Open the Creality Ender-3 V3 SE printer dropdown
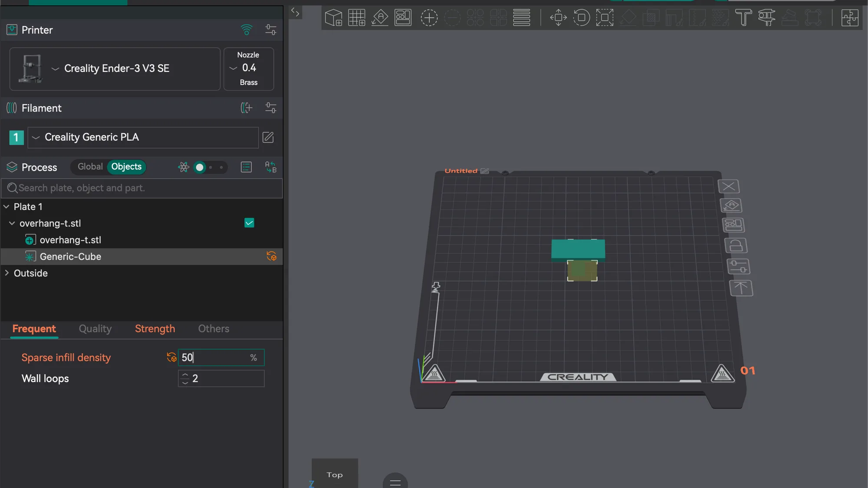The image size is (868, 488). pyautogui.click(x=115, y=69)
